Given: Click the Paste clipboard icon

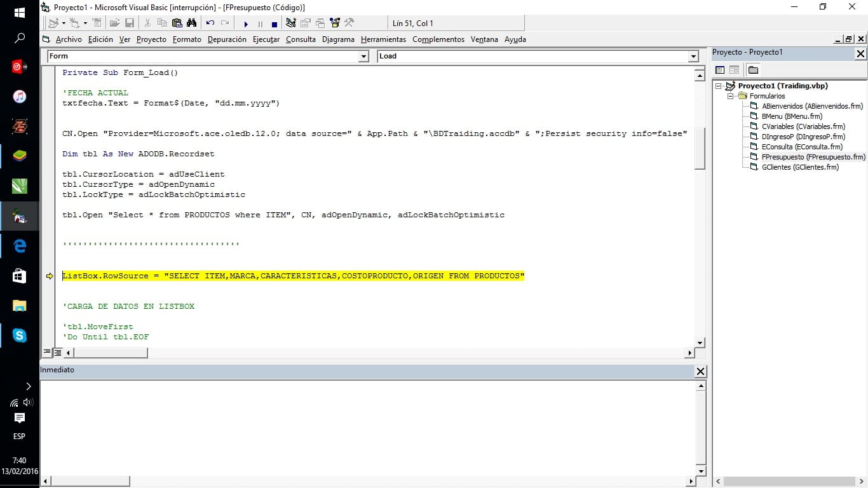Looking at the screenshot, I should click(x=177, y=24).
